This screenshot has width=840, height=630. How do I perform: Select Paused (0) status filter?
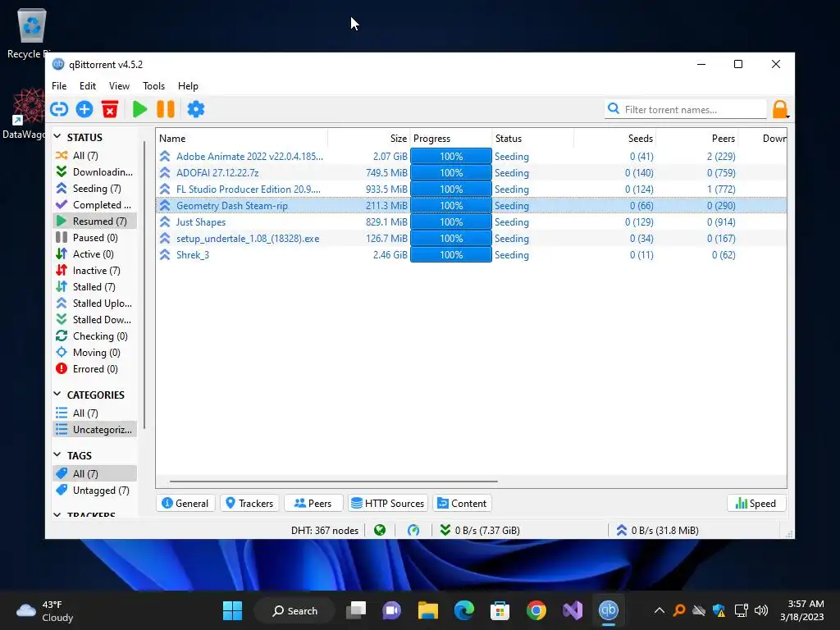95,237
